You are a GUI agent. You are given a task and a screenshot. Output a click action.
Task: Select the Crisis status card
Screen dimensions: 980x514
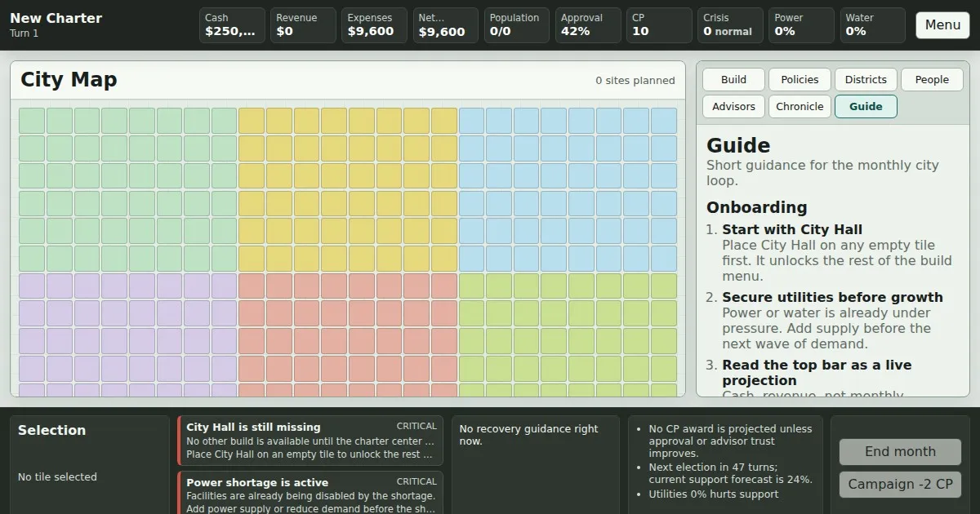tap(729, 25)
